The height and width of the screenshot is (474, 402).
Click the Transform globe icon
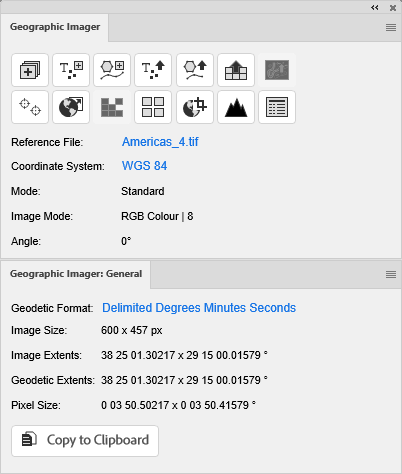pyautogui.click(x=71, y=107)
